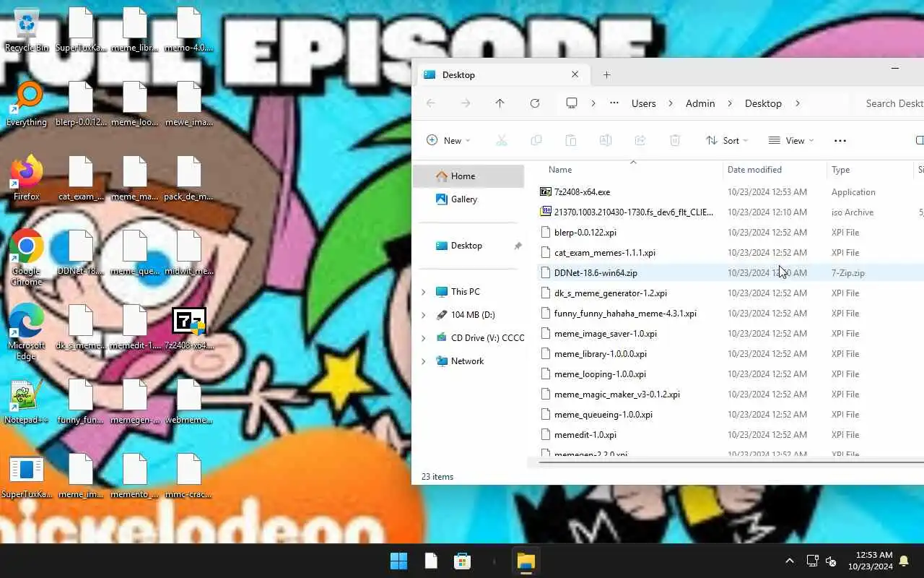The width and height of the screenshot is (924, 578).
Task: Expand the This PC tree node
Action: point(424,292)
